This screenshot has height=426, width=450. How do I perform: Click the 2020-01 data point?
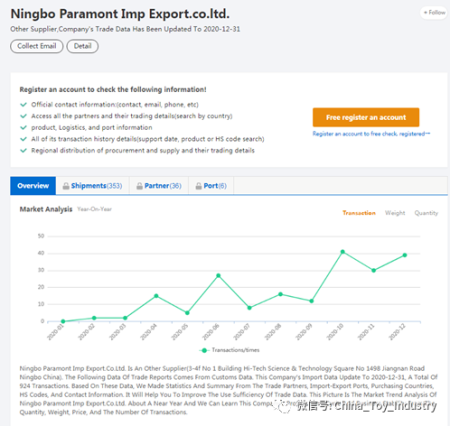63,321
